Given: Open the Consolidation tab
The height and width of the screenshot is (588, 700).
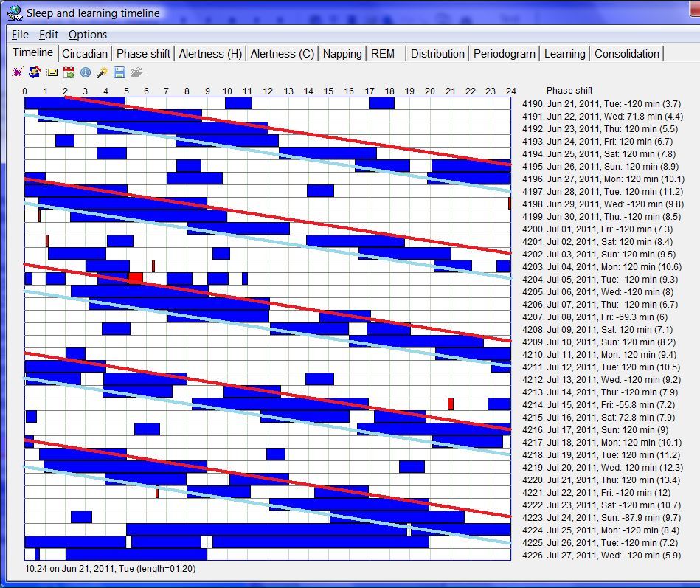Looking at the screenshot, I should tap(627, 54).
